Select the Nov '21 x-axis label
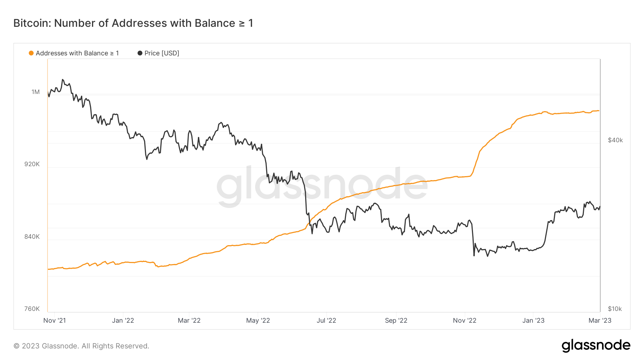This screenshot has width=644, height=362. [x=55, y=321]
